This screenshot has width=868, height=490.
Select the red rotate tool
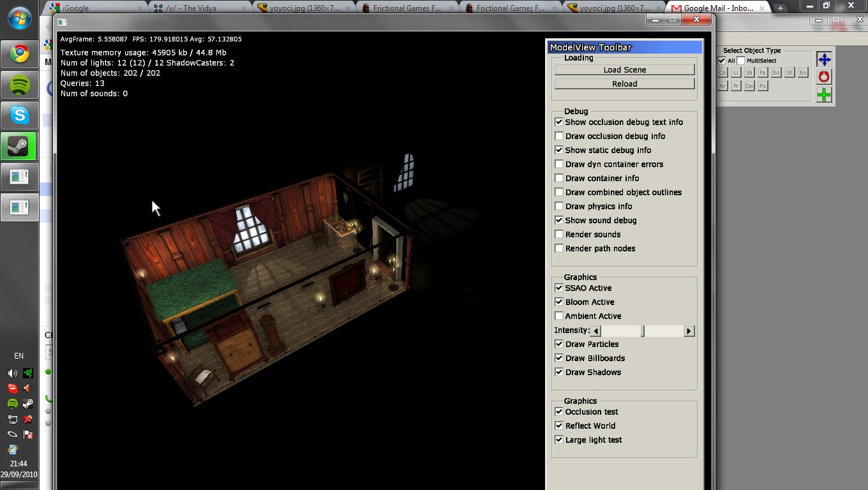point(824,77)
